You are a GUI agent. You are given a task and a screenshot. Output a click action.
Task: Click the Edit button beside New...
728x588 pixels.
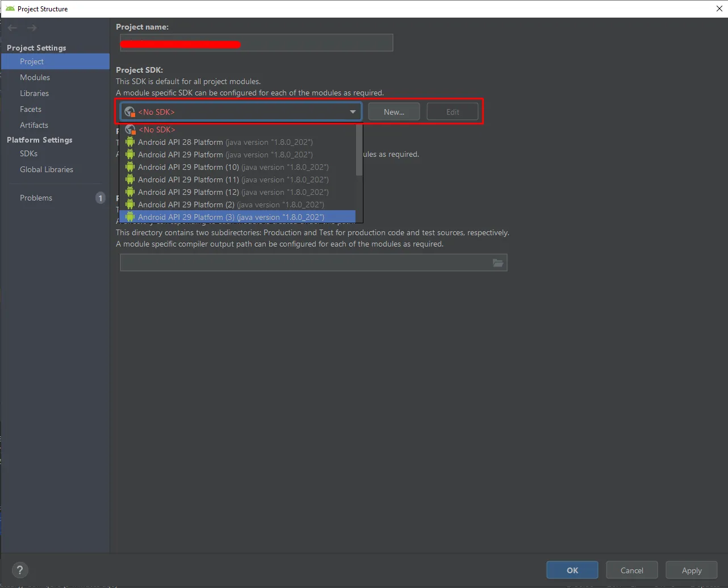[x=453, y=112]
